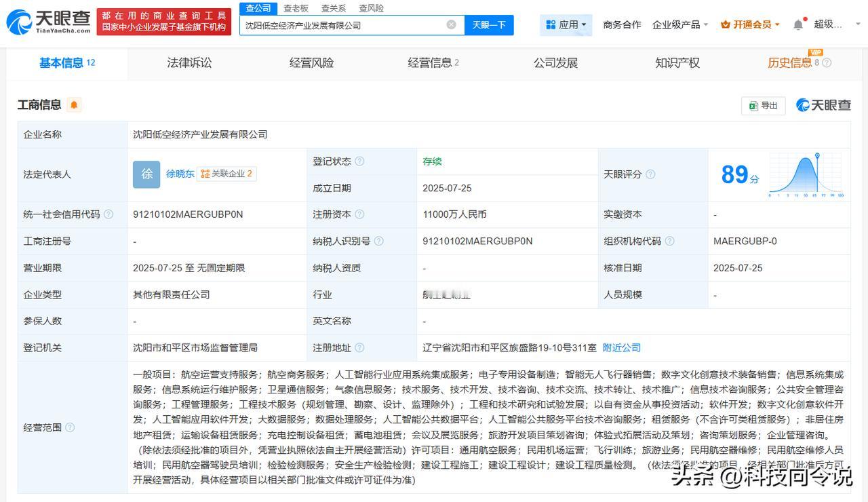Open 附近公司 link
This screenshot has width=868, height=502.
(x=622, y=348)
